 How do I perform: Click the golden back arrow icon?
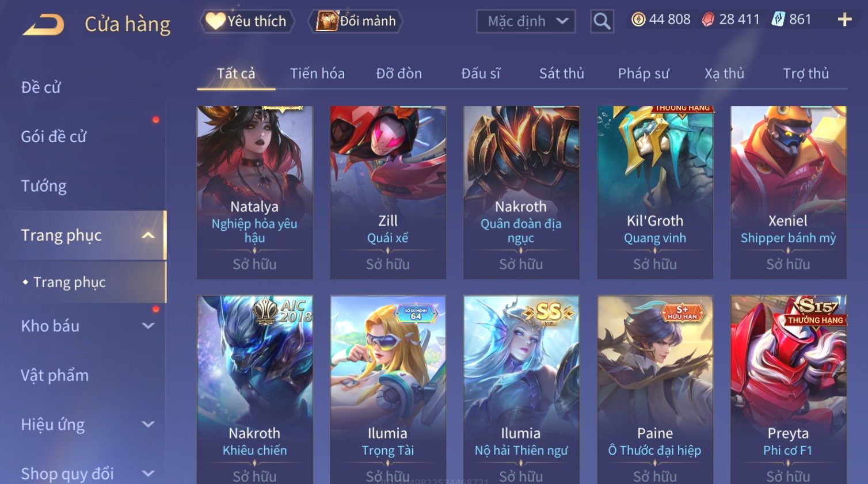(x=43, y=25)
